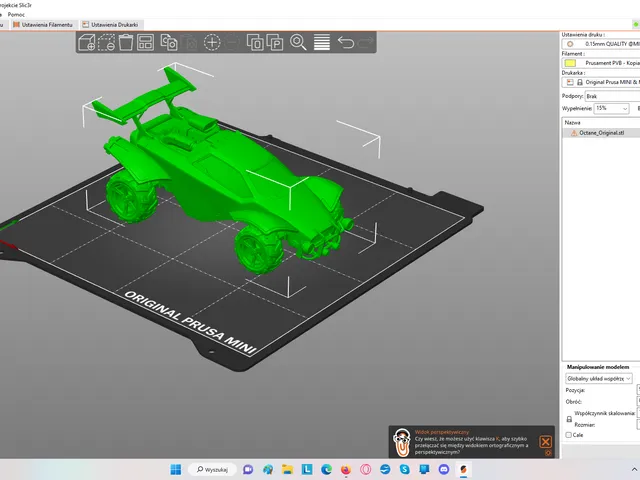640x480 pixels.
Task: Open the Ustawienia Drukarki tab
Action: pos(110,25)
